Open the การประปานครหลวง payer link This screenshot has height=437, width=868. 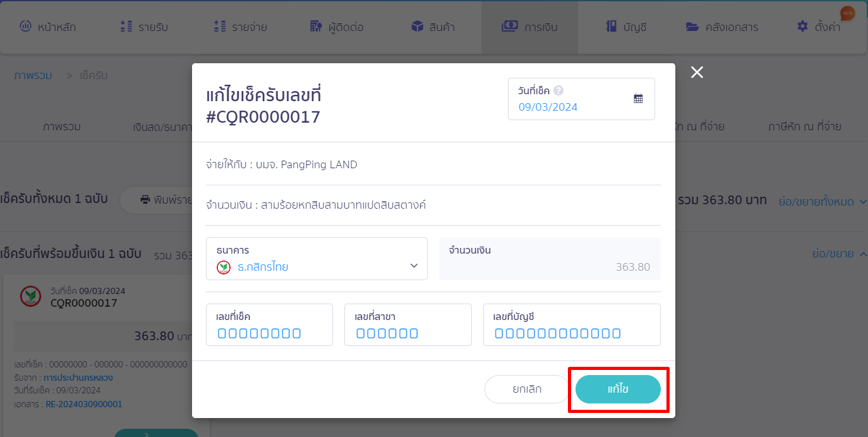(x=78, y=378)
